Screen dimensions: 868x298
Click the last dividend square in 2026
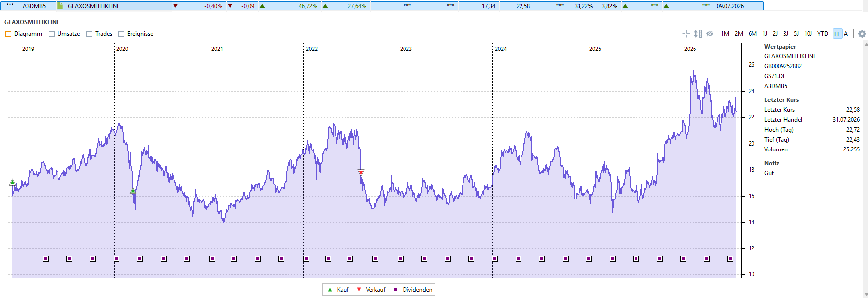pos(730,259)
